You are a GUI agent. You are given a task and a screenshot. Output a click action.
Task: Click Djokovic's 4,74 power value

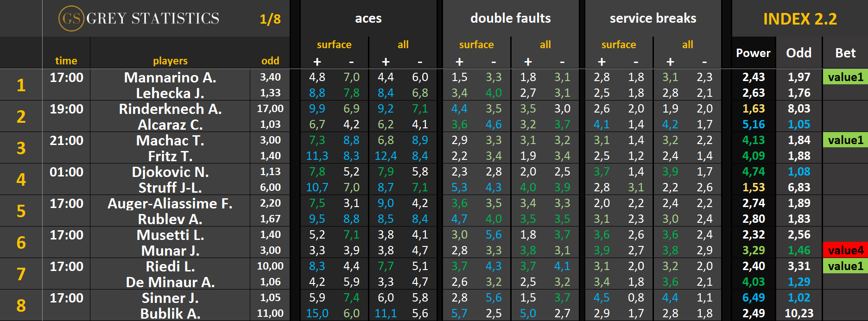754,171
